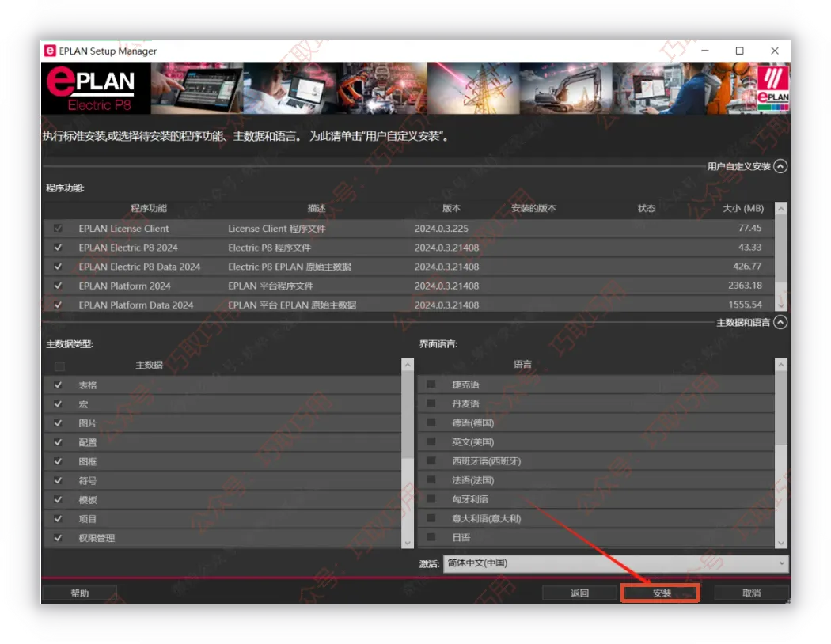Image resolution: width=831 pixels, height=644 pixels.
Task: Enable the 法语(法国) language checkbox
Action: 431,479
